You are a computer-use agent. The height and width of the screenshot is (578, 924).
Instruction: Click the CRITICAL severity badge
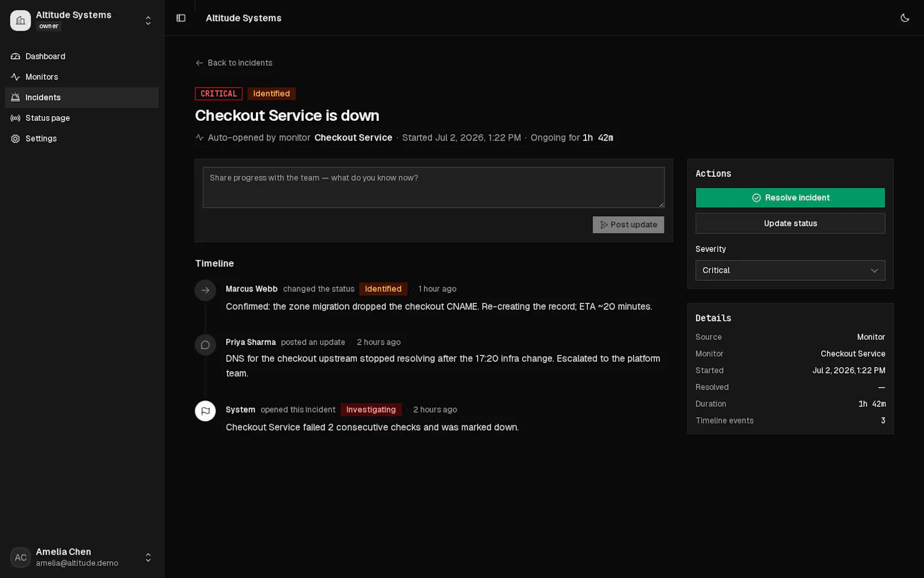point(218,94)
